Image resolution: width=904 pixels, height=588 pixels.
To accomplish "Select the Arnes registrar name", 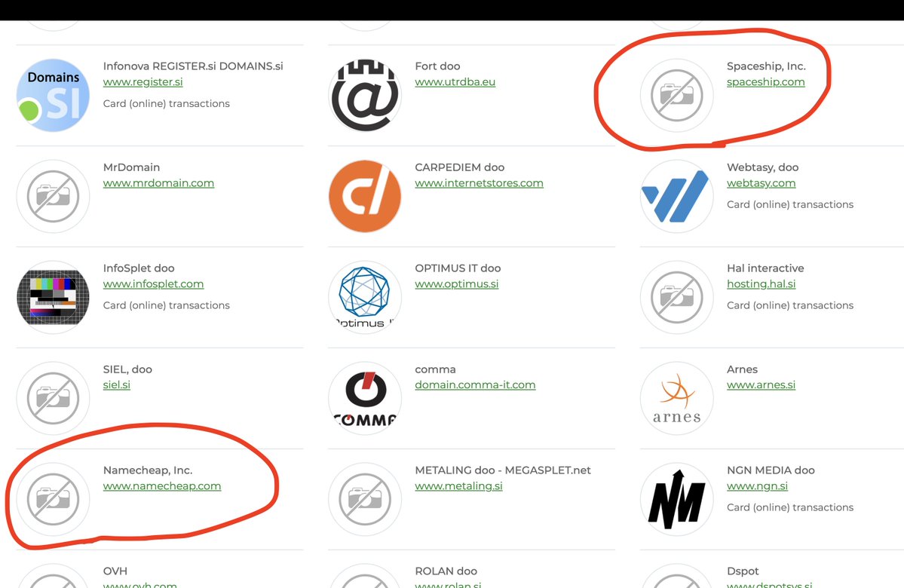I will 742,369.
